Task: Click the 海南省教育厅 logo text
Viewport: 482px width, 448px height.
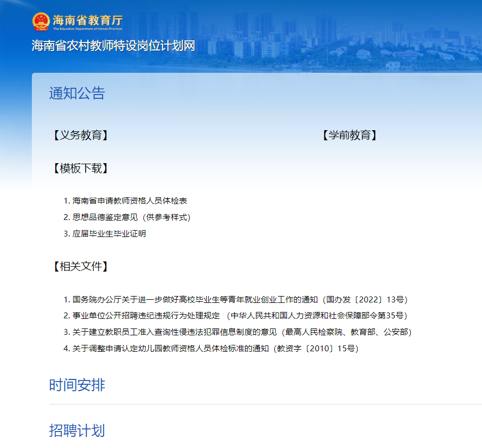Action: tap(87, 20)
